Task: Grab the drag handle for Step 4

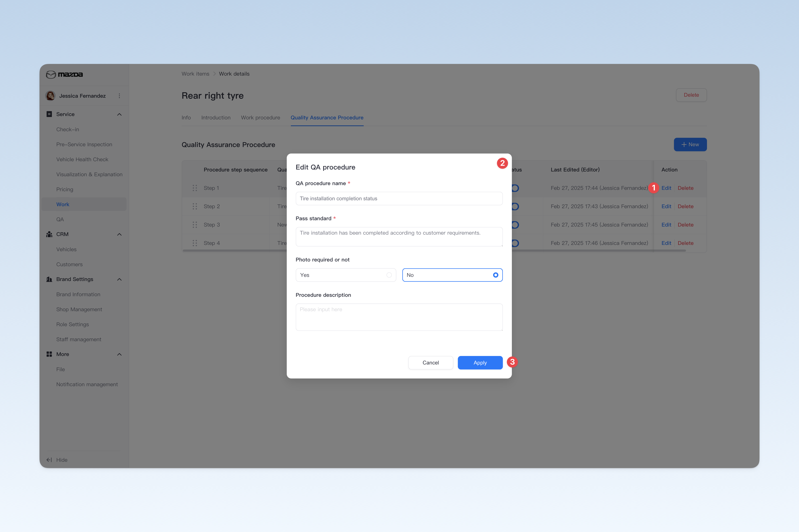Action: pos(195,243)
